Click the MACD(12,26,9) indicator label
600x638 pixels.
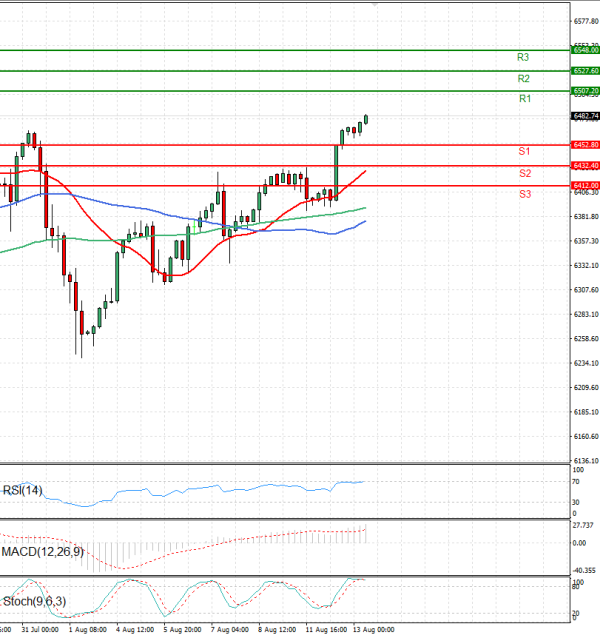43,552
